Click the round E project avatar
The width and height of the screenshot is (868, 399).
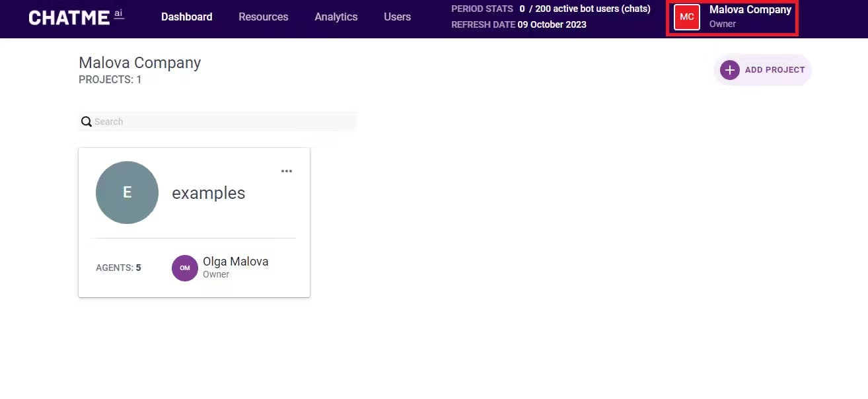pyautogui.click(x=127, y=192)
